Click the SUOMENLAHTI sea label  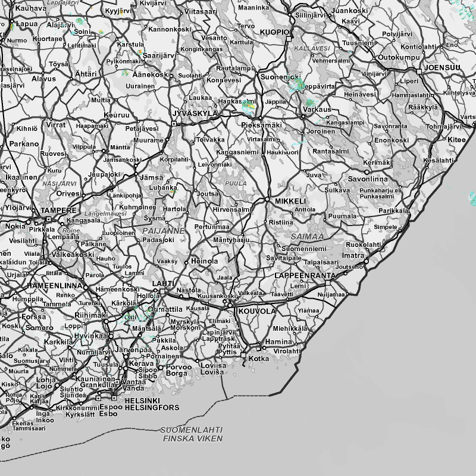tap(191, 430)
